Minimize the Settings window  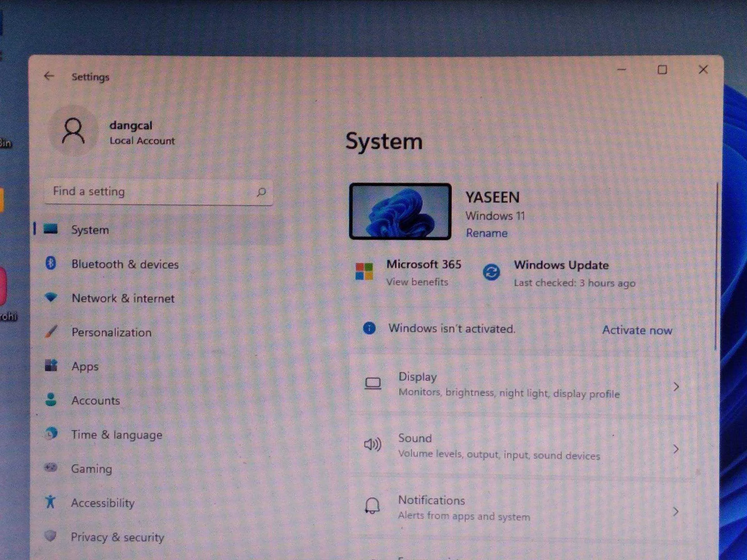tap(622, 70)
